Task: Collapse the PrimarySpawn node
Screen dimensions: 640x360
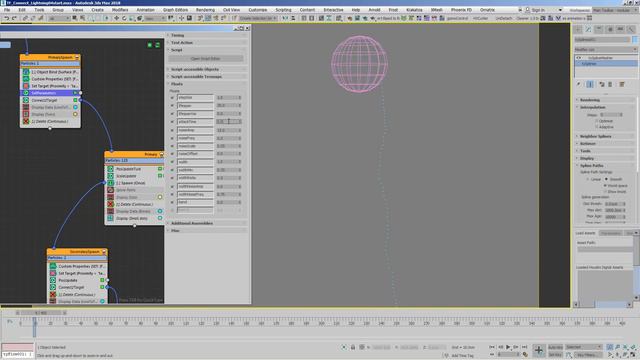Action: pos(77,58)
